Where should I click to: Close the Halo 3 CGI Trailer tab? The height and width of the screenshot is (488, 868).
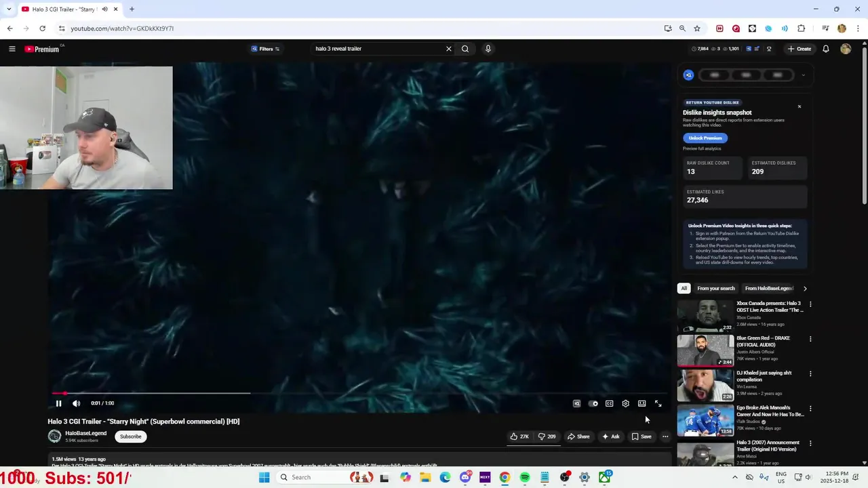coord(116,9)
